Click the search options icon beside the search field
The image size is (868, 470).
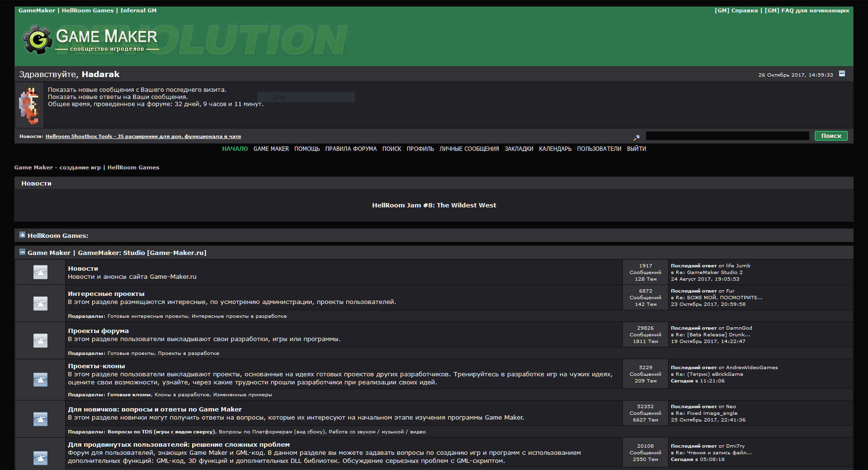[x=636, y=137]
